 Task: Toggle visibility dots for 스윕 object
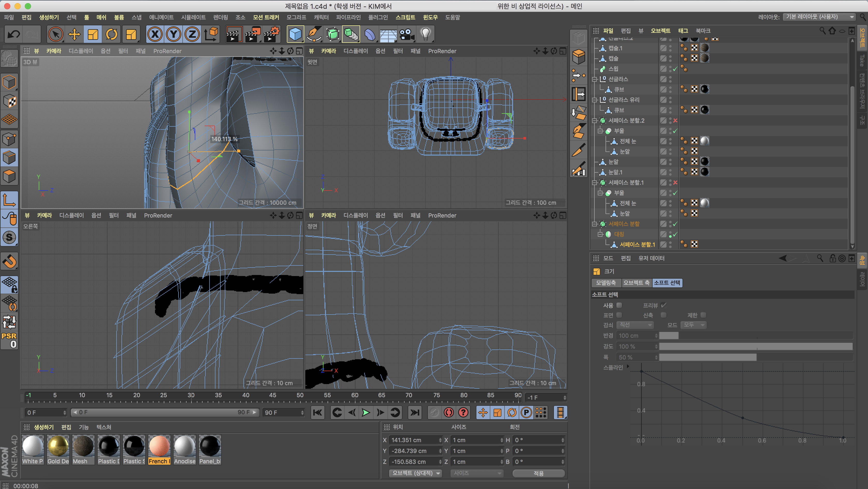[x=670, y=69]
